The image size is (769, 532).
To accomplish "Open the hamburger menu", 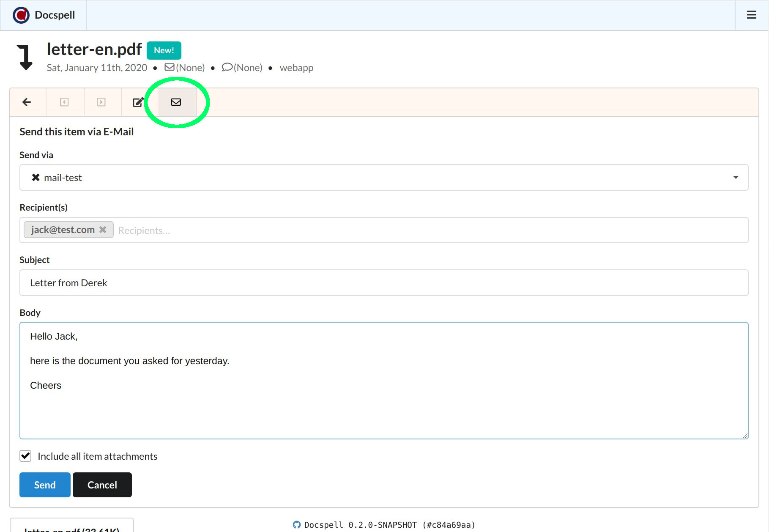I will click(751, 15).
